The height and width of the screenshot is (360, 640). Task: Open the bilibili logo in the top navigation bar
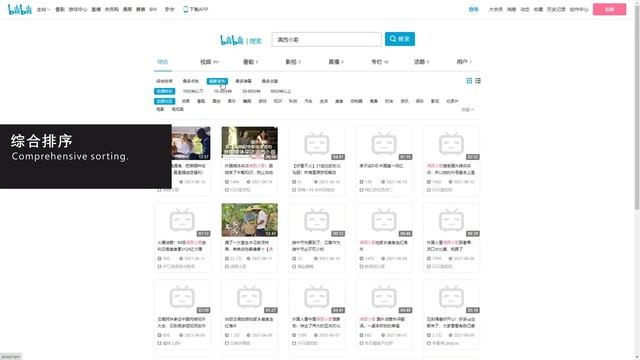(x=20, y=9)
